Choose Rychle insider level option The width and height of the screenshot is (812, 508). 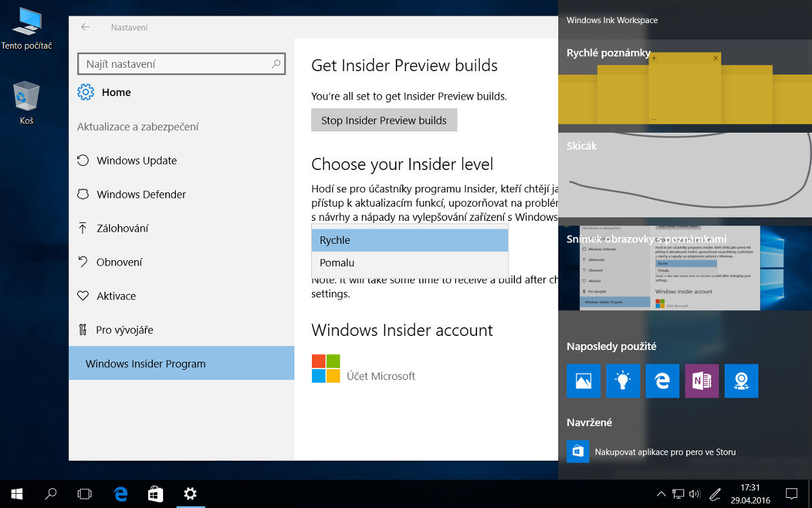click(409, 240)
